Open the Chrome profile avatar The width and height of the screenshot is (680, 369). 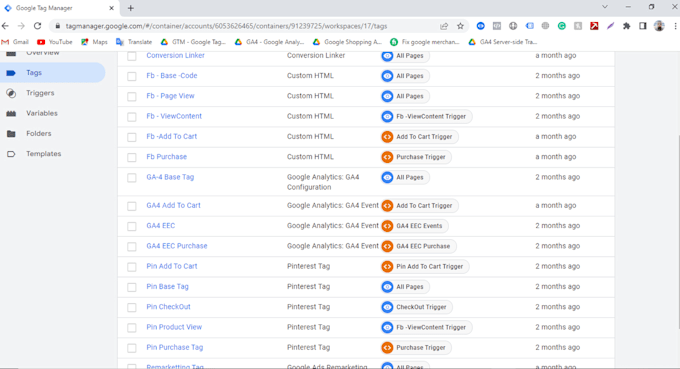[659, 26]
